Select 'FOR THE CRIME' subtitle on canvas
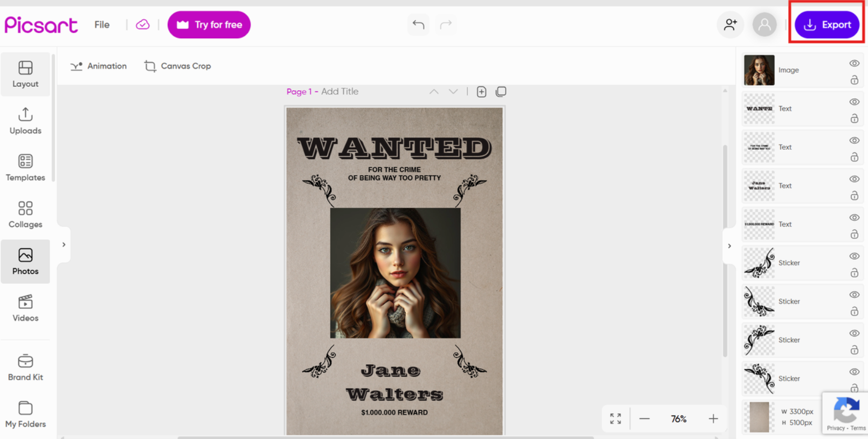This screenshot has width=868, height=439. point(394,174)
